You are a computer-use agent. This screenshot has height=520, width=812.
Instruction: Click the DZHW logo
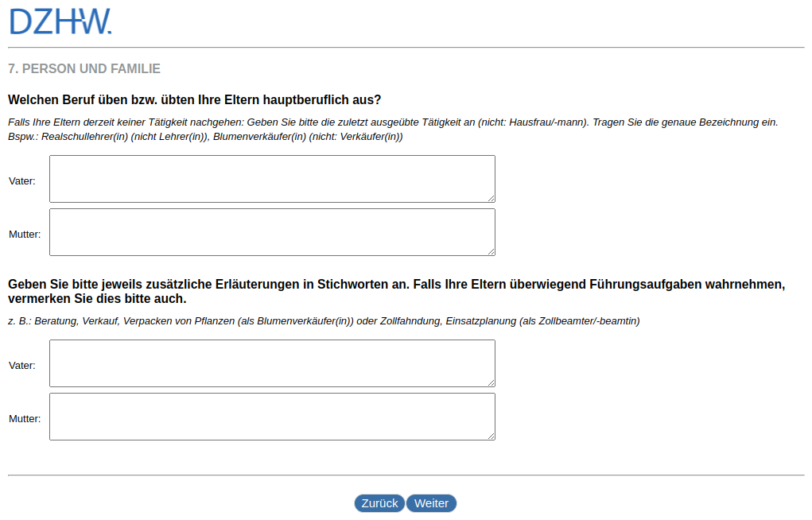click(x=60, y=21)
